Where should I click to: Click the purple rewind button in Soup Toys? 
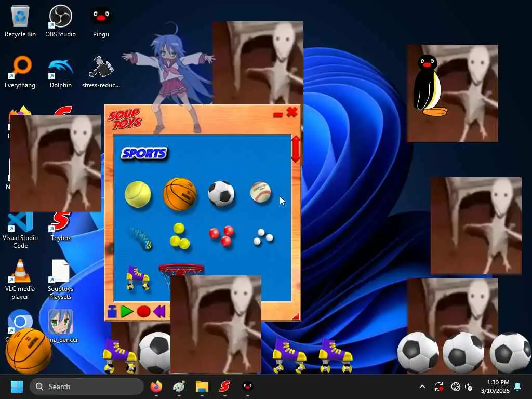[159, 312]
